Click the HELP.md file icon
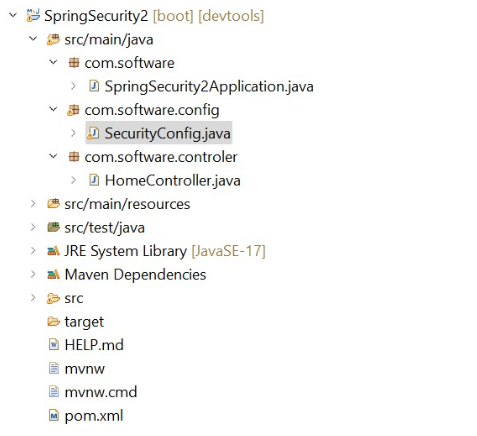 pos(53,345)
